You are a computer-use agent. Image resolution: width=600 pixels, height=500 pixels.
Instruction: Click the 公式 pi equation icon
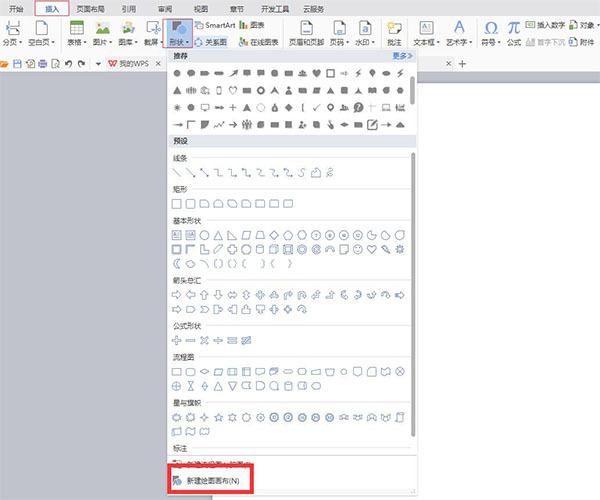click(514, 33)
